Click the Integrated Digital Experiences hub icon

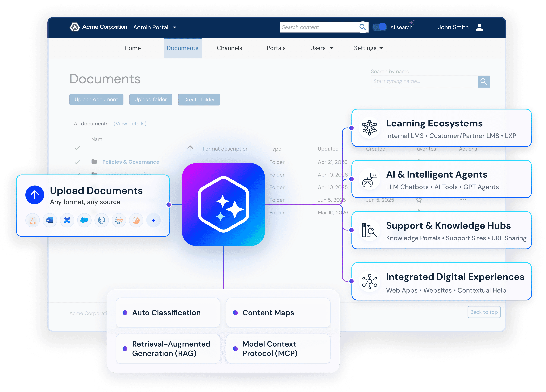(x=369, y=281)
